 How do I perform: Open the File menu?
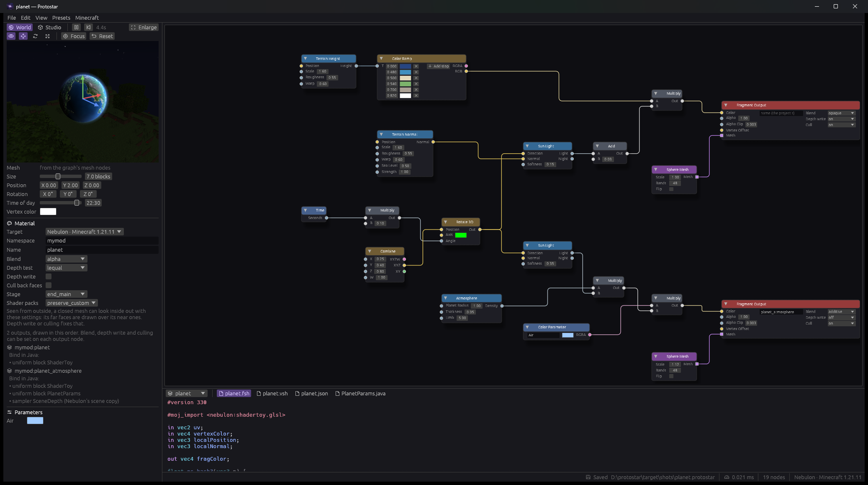(x=12, y=18)
